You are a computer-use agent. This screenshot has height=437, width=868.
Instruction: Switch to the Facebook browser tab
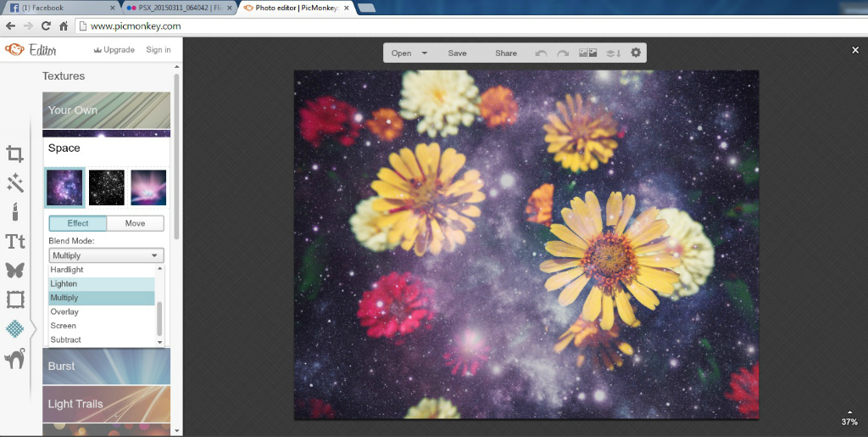[x=60, y=8]
